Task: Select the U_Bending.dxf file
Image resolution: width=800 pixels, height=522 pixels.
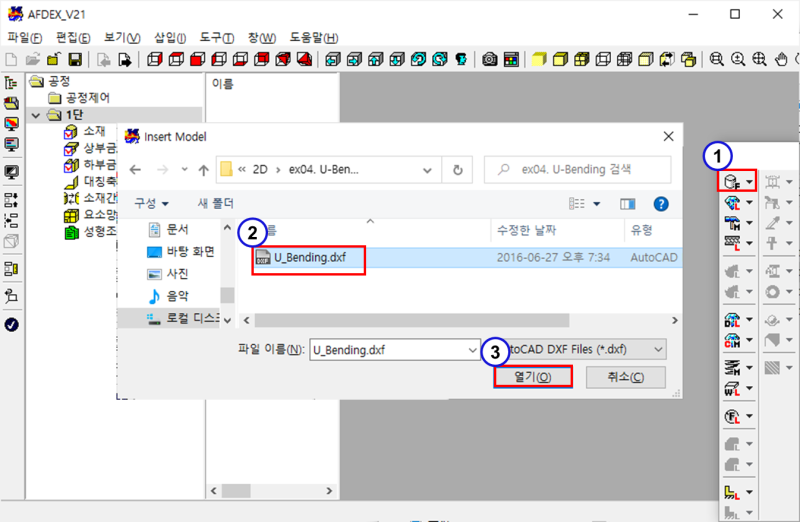Action: tap(308, 257)
